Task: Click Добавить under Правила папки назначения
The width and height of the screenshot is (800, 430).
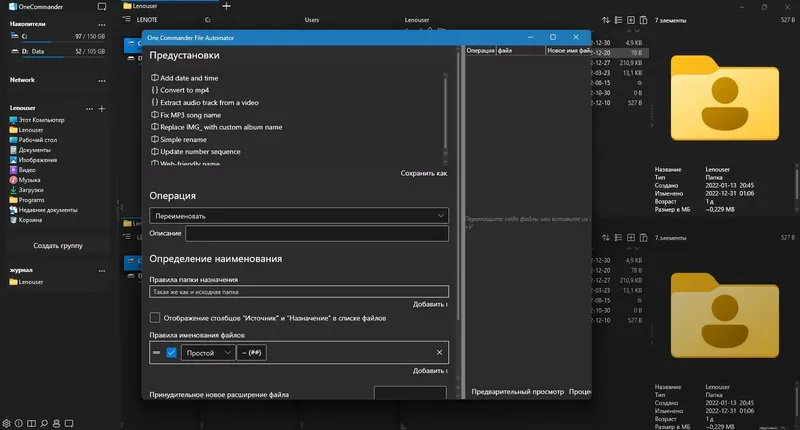Action: pyautogui.click(x=430, y=304)
